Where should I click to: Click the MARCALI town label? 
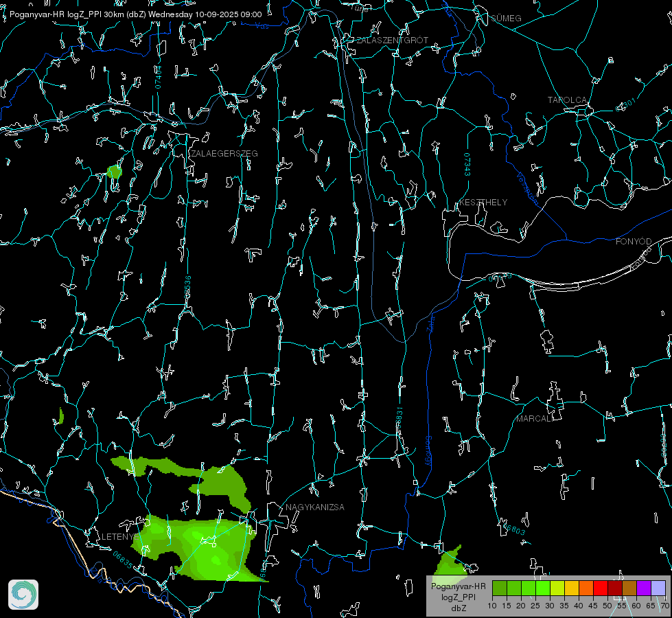click(x=535, y=419)
